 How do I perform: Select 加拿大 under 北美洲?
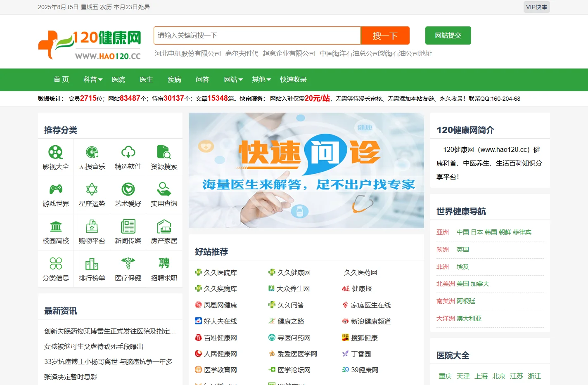pyautogui.click(x=480, y=284)
